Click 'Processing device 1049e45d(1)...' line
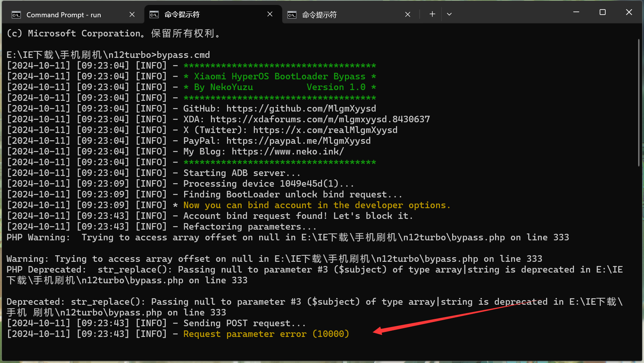 coord(269,184)
